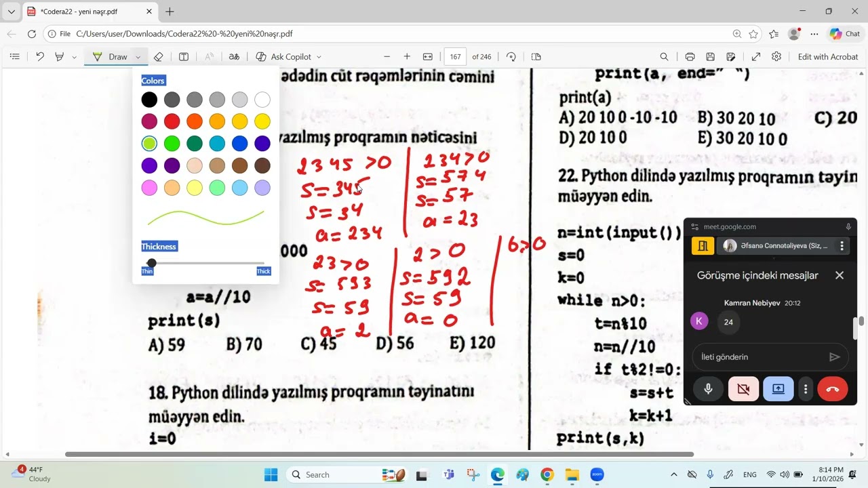The image size is (868, 488).
Task: Click the Fit to width icon
Action: [x=428, y=57]
